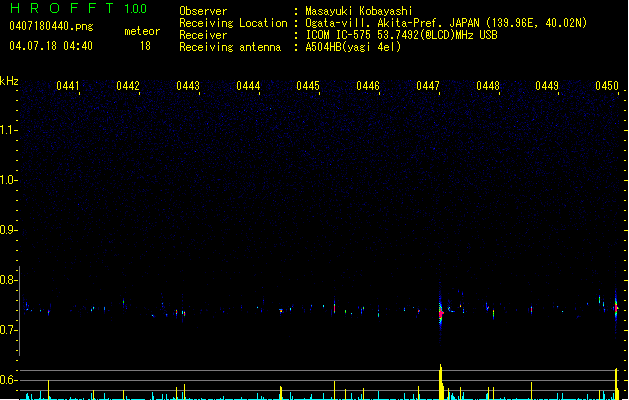Image resolution: width=629 pixels, height=400 pixels.
Task: Click the Receiving Location label
Action: point(233,23)
